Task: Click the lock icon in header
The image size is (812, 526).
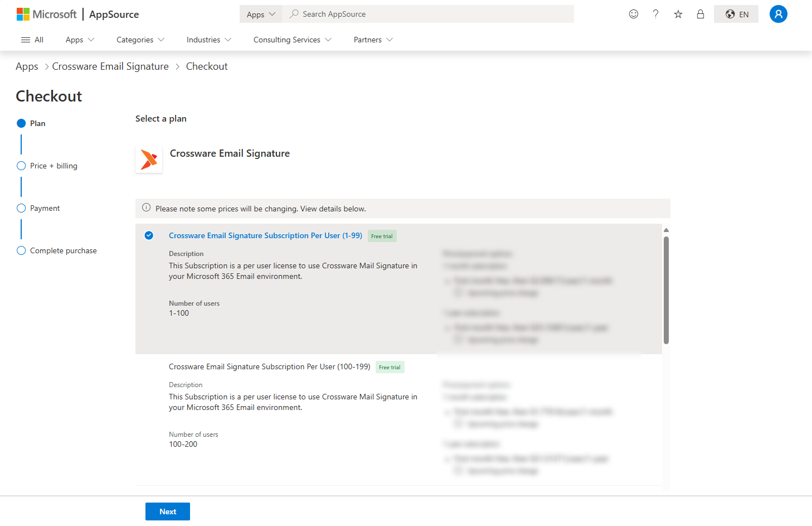Action: click(x=700, y=14)
